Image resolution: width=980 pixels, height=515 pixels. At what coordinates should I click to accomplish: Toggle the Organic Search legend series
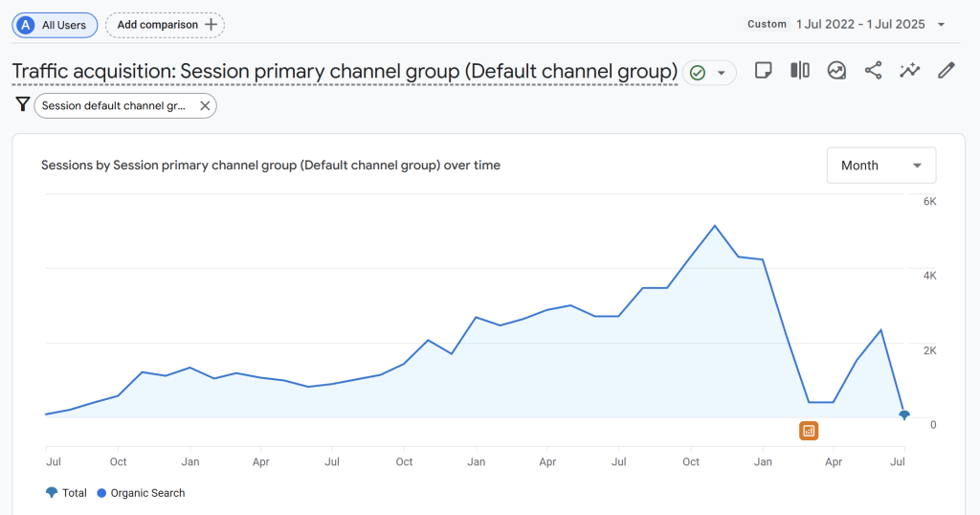(141, 493)
